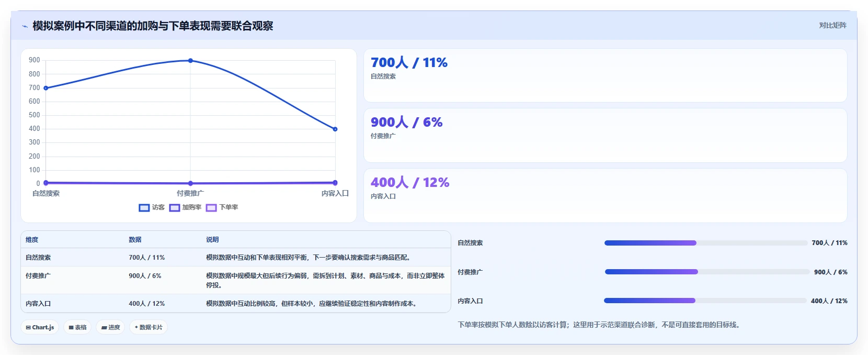Click the 内容入口 x-axis label on chart
Viewport: 868px width, 355px height.
click(x=335, y=193)
